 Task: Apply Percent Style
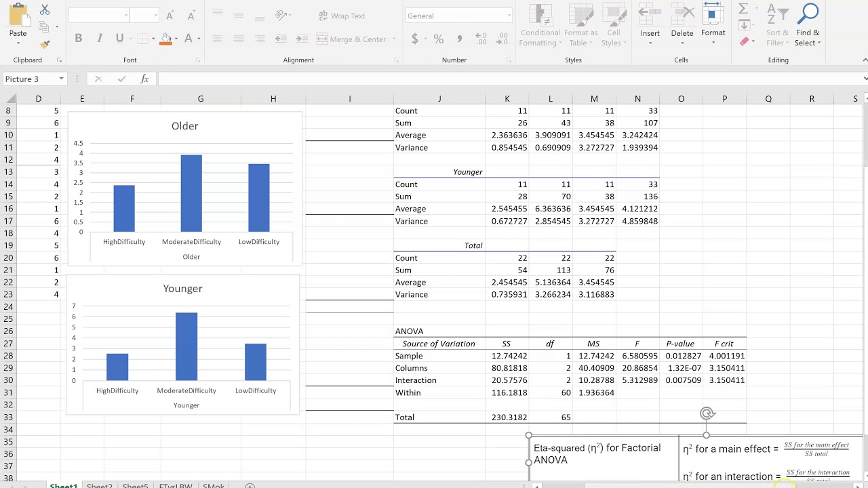[438, 39]
